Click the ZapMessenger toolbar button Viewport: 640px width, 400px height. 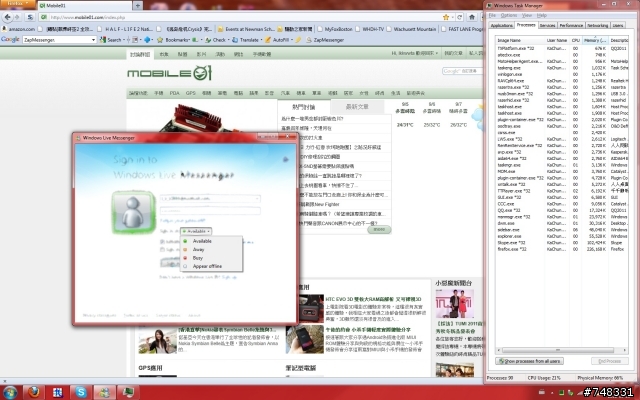(x=325, y=40)
